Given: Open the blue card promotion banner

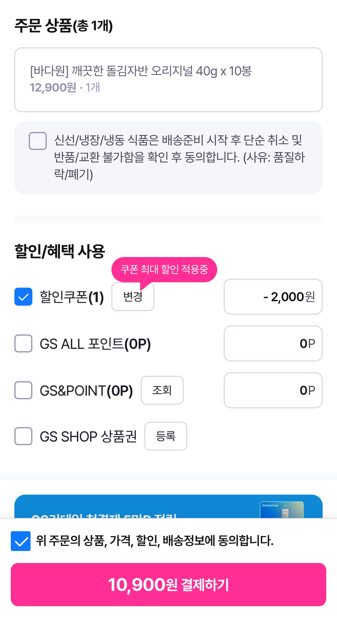Looking at the screenshot, I should [168, 506].
